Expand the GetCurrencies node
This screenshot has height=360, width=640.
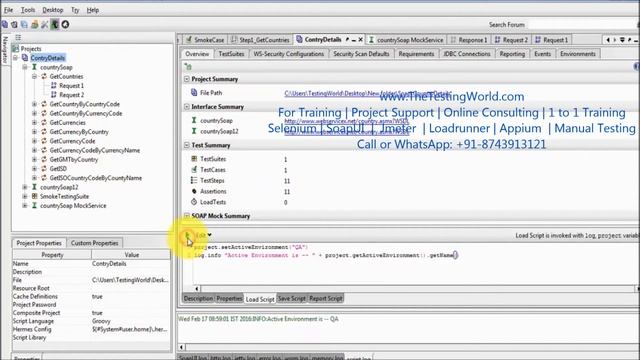(x=34, y=122)
